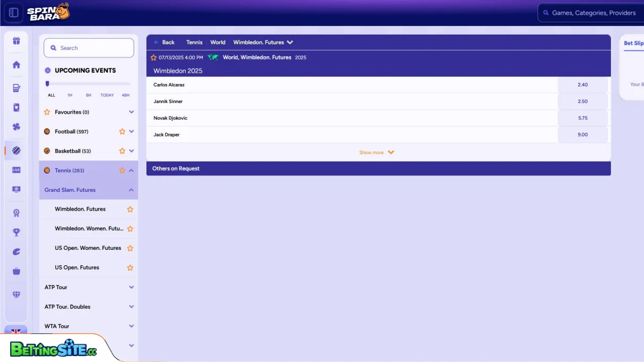Select the LIVE betting icon in sidebar
This screenshot has width=644, height=362.
[x=16, y=170]
